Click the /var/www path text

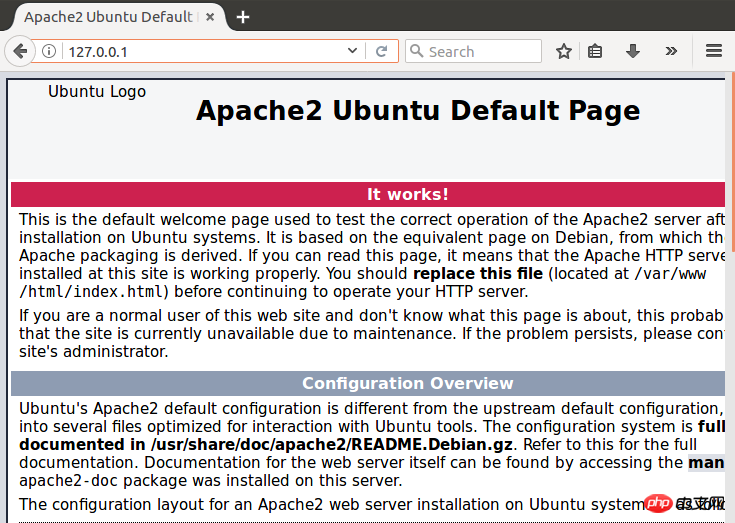(x=670, y=274)
